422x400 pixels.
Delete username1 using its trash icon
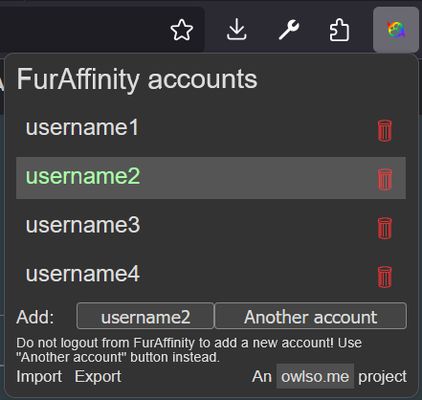point(384,131)
